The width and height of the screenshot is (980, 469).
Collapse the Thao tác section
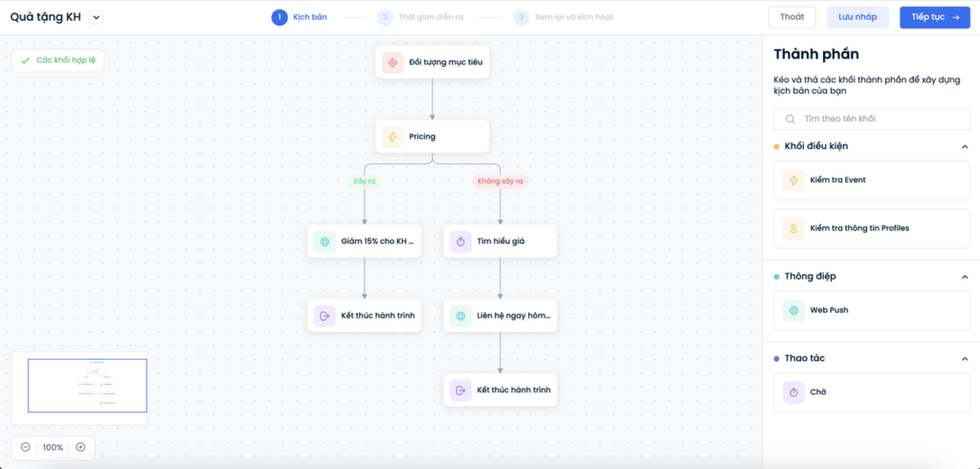[965, 358]
